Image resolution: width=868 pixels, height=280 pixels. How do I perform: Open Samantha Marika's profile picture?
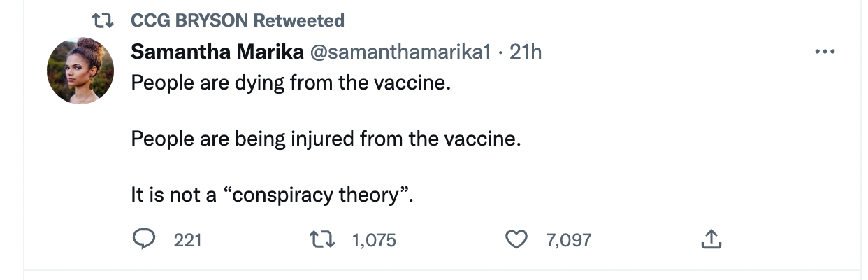click(80, 71)
